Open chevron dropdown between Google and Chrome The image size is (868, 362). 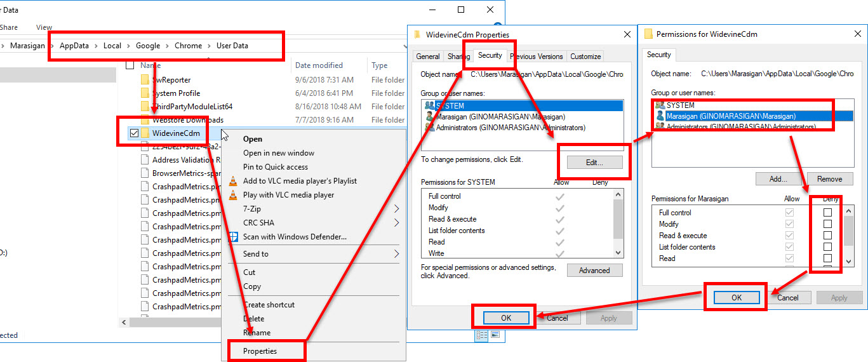click(168, 46)
